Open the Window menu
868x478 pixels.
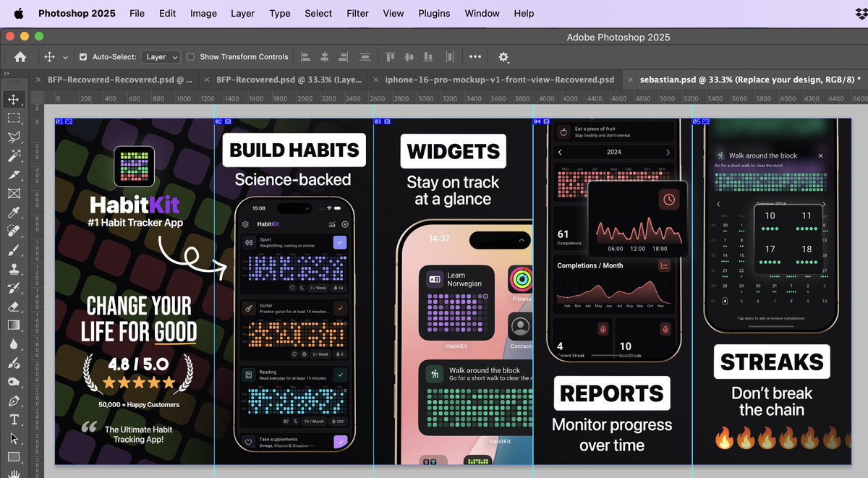[482, 13]
